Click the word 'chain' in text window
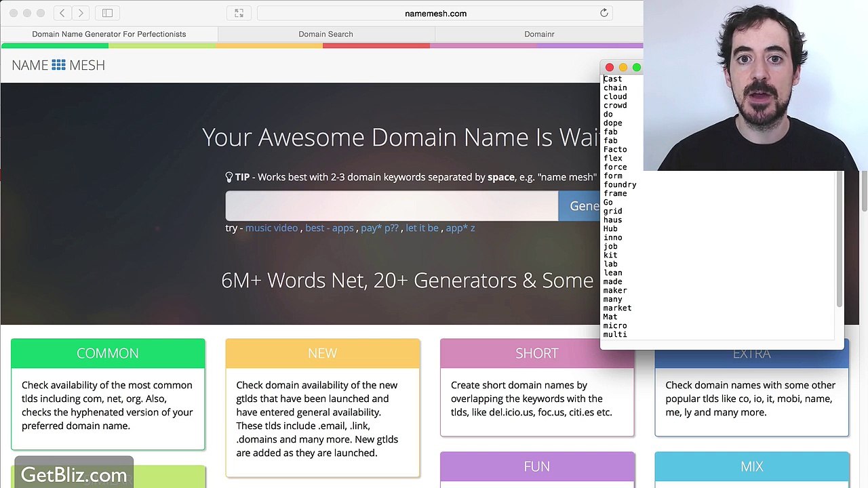 615,87
